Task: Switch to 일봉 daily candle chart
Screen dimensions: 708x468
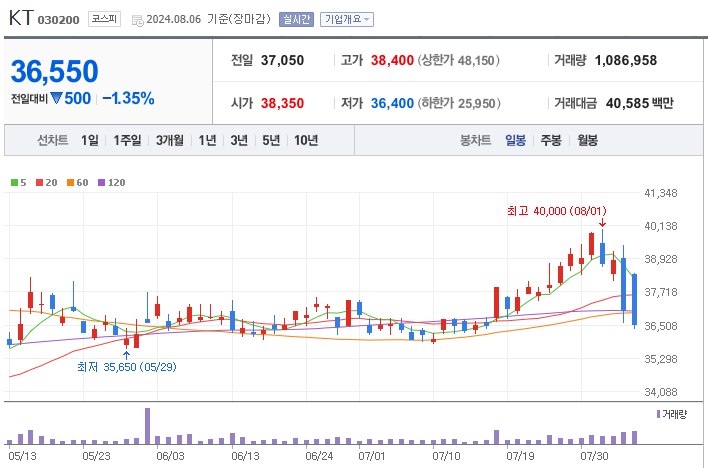Action: 515,140
